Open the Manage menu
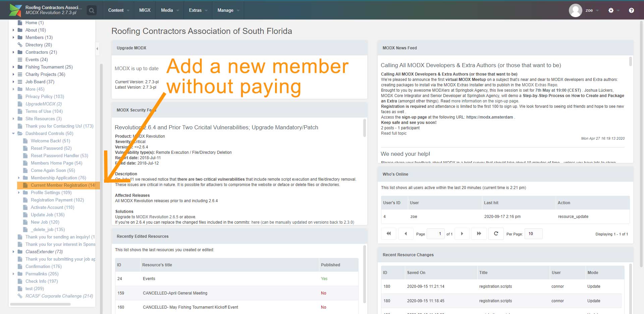The height and width of the screenshot is (314, 644). coord(228,10)
